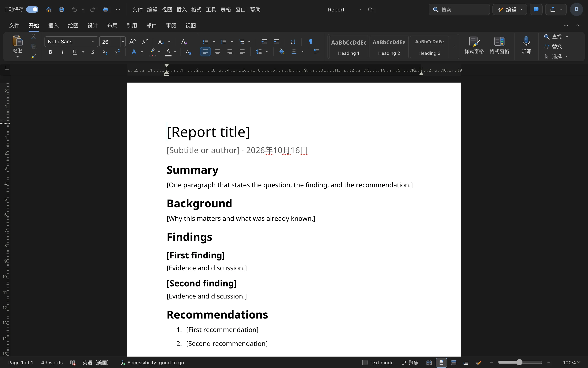Open the 100% zoom level dropdown

571,362
